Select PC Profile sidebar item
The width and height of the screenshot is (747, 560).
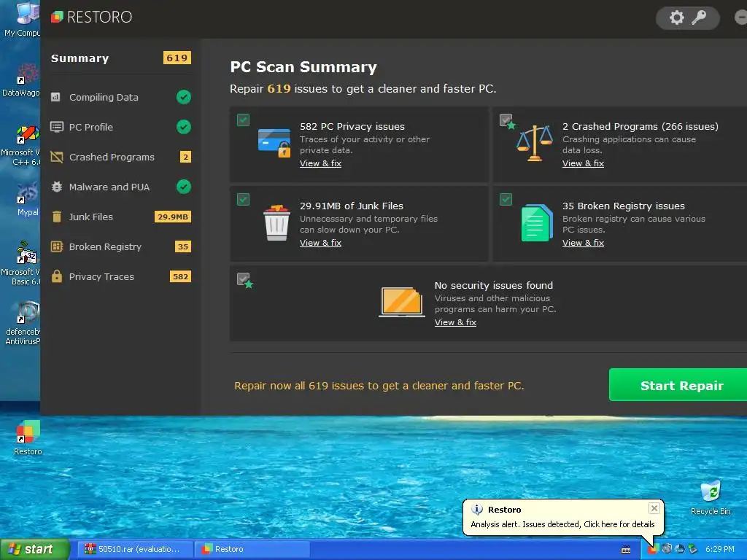[x=120, y=127]
